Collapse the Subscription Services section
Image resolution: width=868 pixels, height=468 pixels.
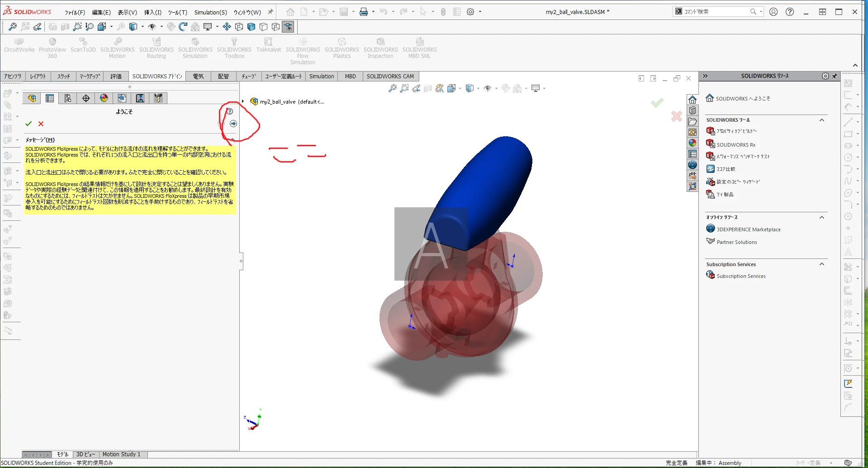coord(822,264)
